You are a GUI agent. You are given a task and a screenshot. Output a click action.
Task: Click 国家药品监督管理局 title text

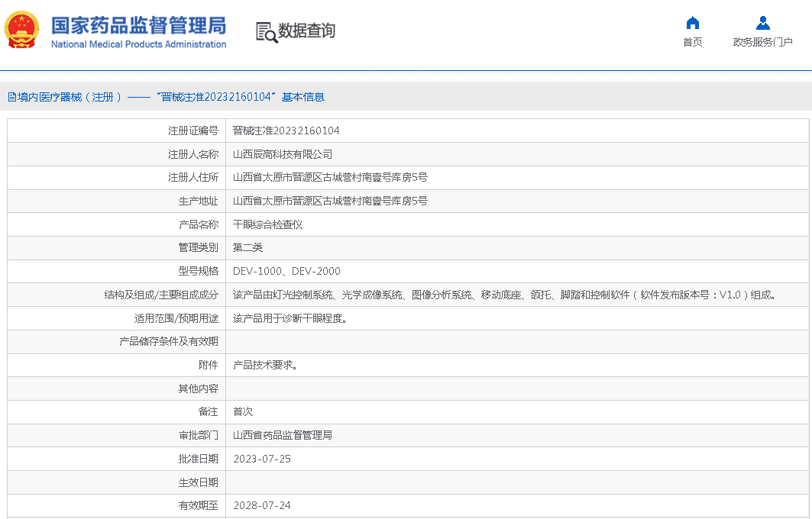[x=138, y=25]
